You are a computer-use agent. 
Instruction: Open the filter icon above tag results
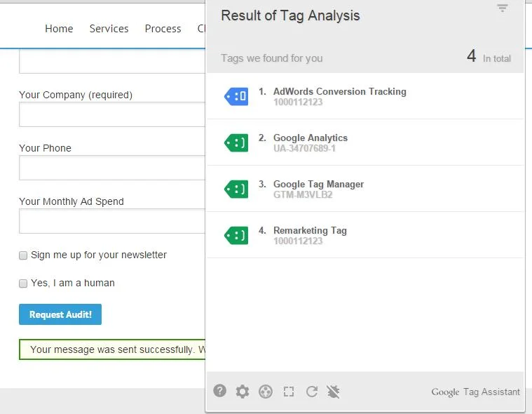click(x=503, y=8)
